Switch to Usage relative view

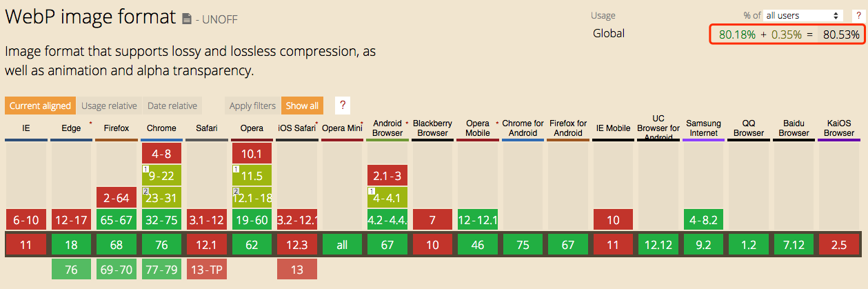[x=109, y=106]
